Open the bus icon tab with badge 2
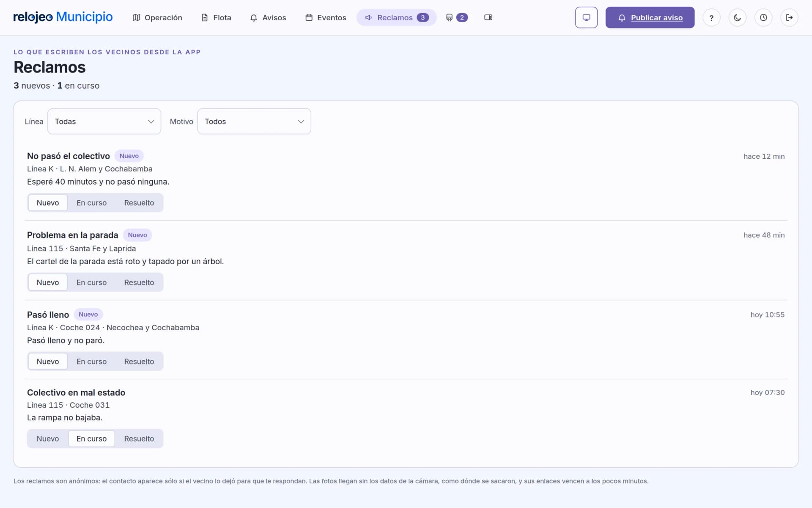This screenshot has width=812, height=508. click(x=457, y=17)
